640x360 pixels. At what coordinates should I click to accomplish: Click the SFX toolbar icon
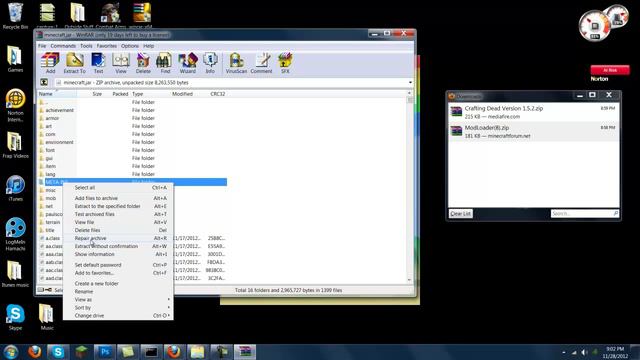click(285, 63)
